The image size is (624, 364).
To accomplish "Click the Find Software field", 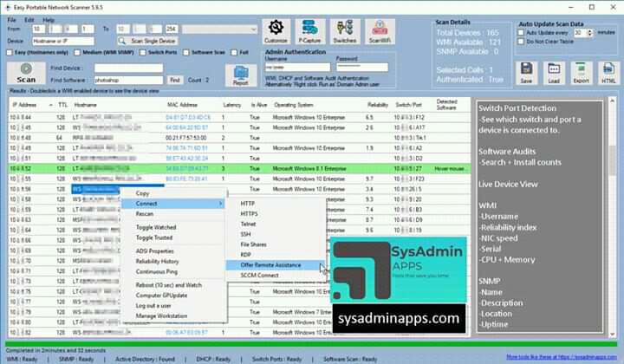I will coord(128,80).
